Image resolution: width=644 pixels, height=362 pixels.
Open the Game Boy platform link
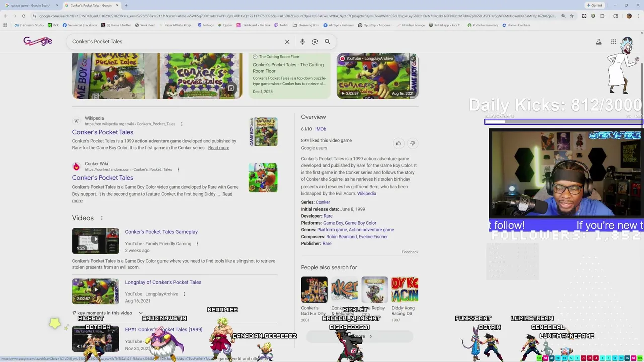(333, 223)
